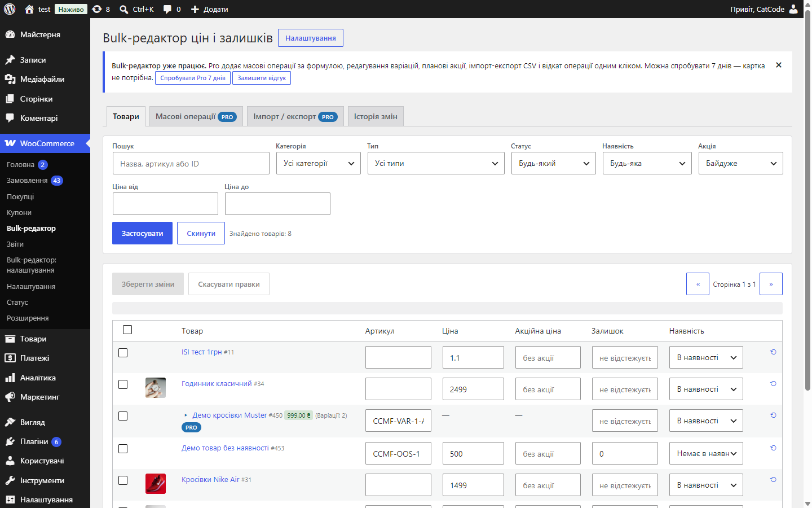
Task: Click the Записи pin icon
Action: tap(10, 60)
